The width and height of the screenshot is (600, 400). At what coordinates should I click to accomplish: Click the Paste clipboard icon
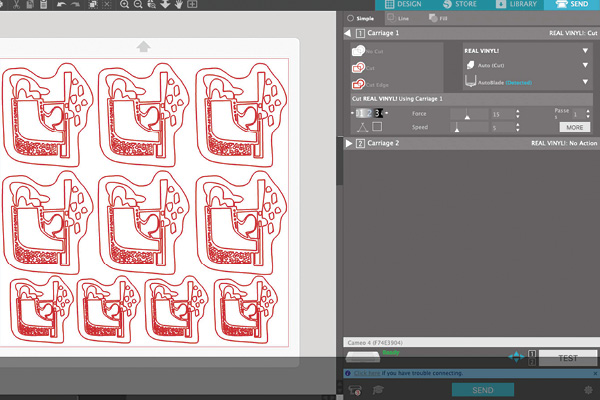(44, 4)
